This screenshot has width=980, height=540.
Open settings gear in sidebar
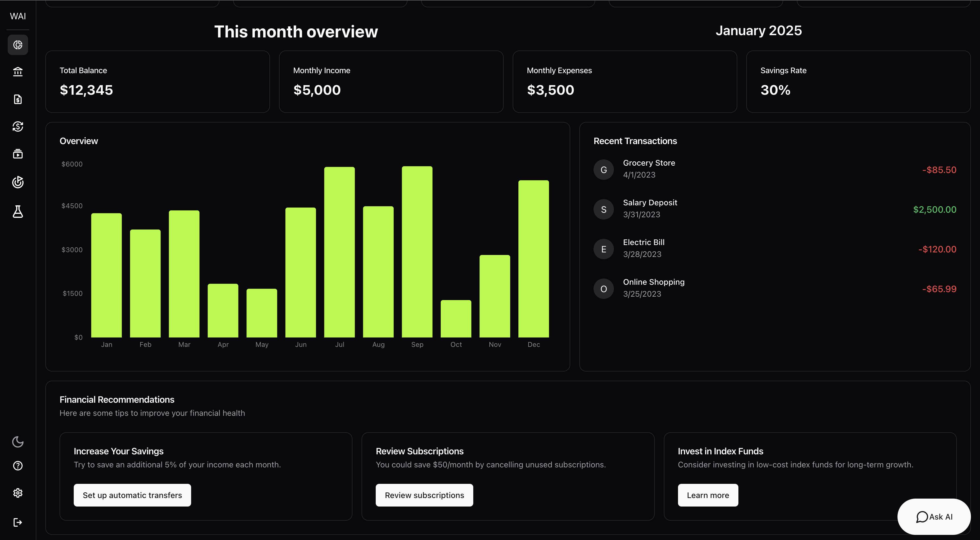click(x=18, y=493)
